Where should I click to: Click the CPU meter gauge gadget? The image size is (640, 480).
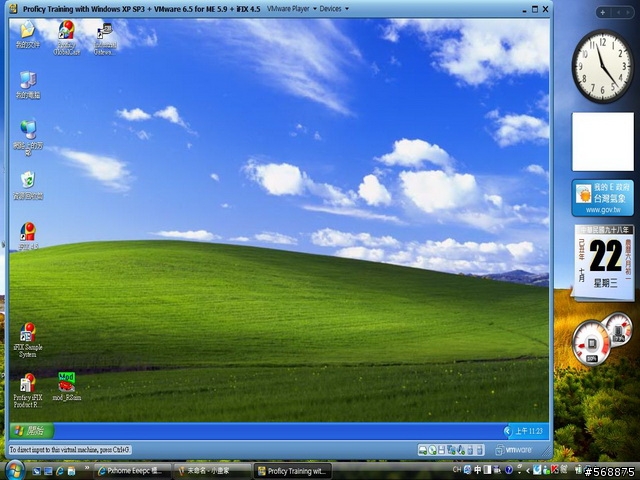pyautogui.click(x=591, y=343)
